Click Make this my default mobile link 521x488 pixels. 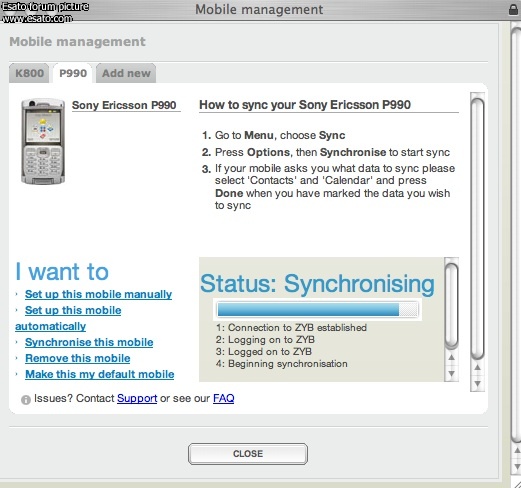point(100,374)
